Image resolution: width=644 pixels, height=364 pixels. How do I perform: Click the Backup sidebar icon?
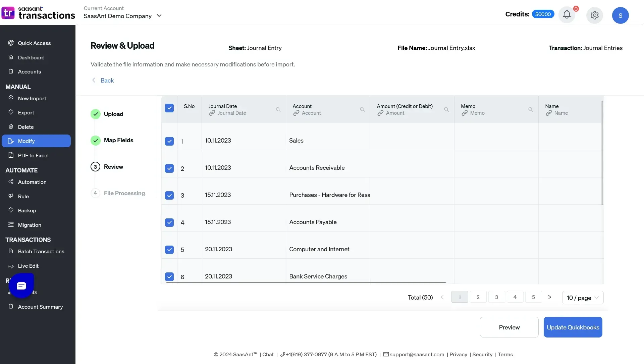click(11, 210)
